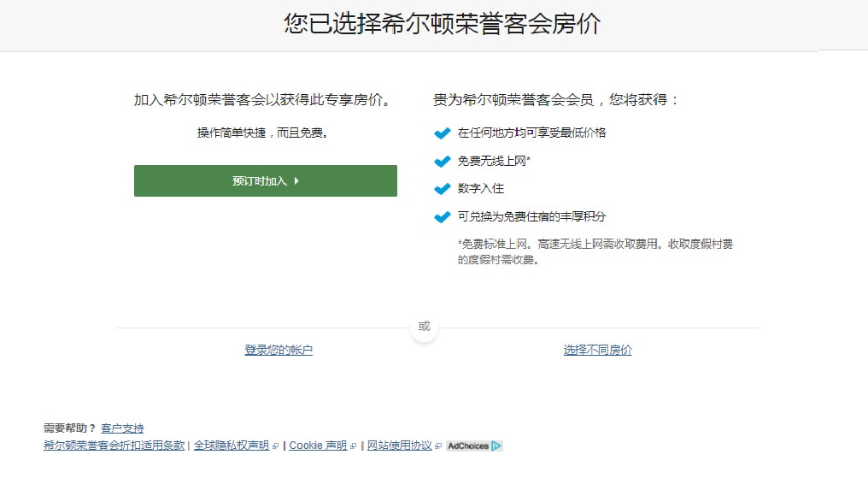This screenshot has width=868, height=484.
Task: Click the checkmark beside 可兑换为免费住宿的丰厚积分
Action: coord(443,216)
